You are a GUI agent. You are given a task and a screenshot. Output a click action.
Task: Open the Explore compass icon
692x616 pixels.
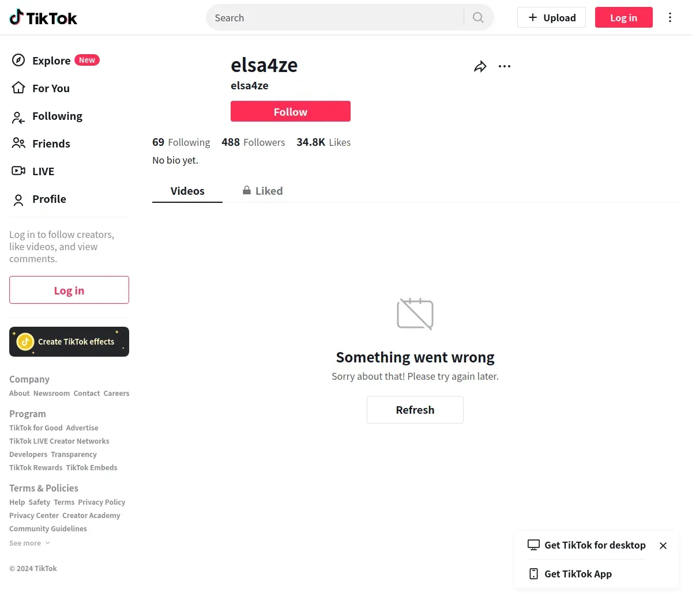(18, 61)
